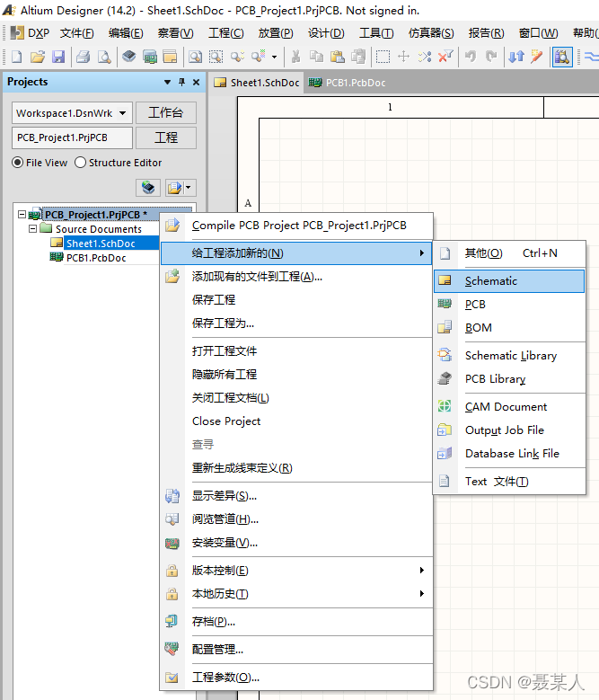The image size is (599, 700).
Task: Click the Redo arrow icon
Action: [491, 57]
